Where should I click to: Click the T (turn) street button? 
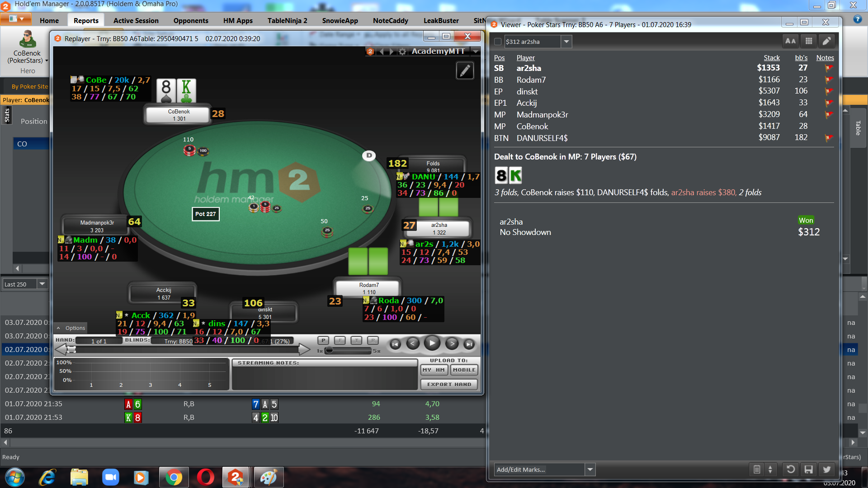point(356,340)
